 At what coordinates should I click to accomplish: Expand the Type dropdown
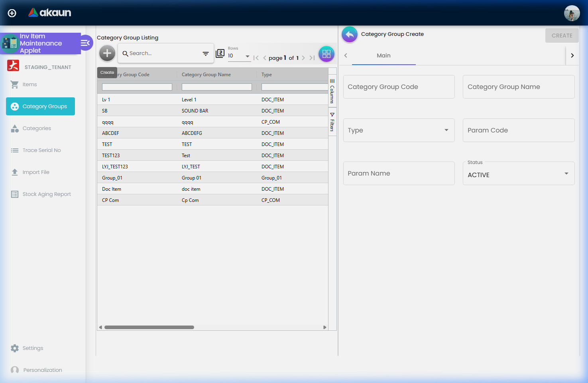(399, 130)
